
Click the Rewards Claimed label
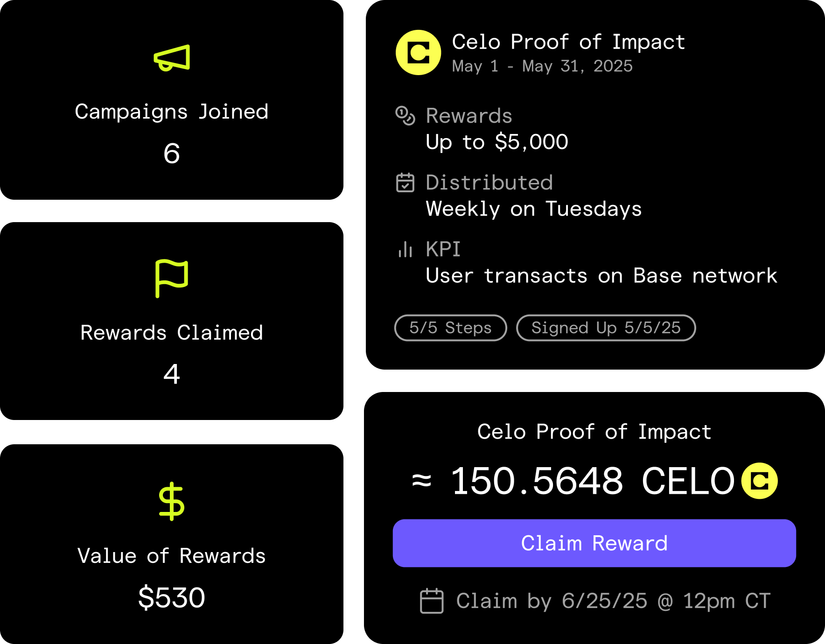tap(172, 333)
